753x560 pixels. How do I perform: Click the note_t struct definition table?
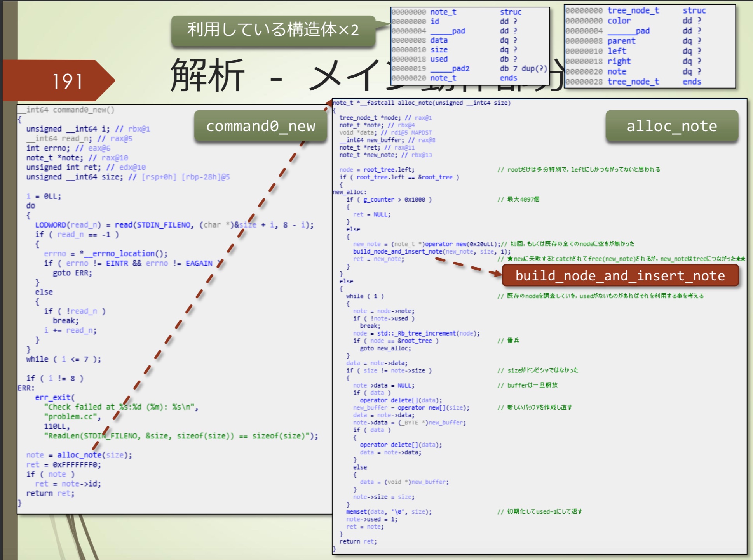469,45
